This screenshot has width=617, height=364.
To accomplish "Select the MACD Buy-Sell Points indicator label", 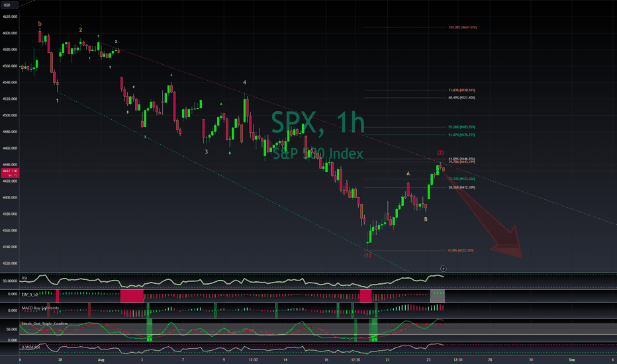I will pos(40,308).
